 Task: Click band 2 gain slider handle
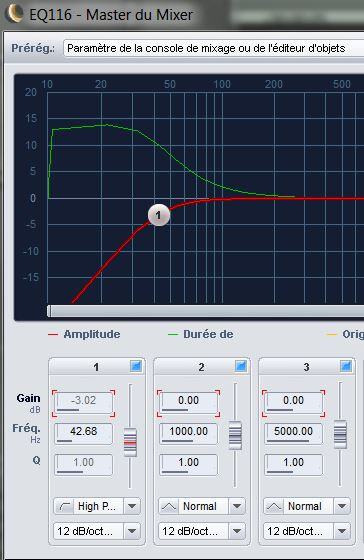(235, 435)
